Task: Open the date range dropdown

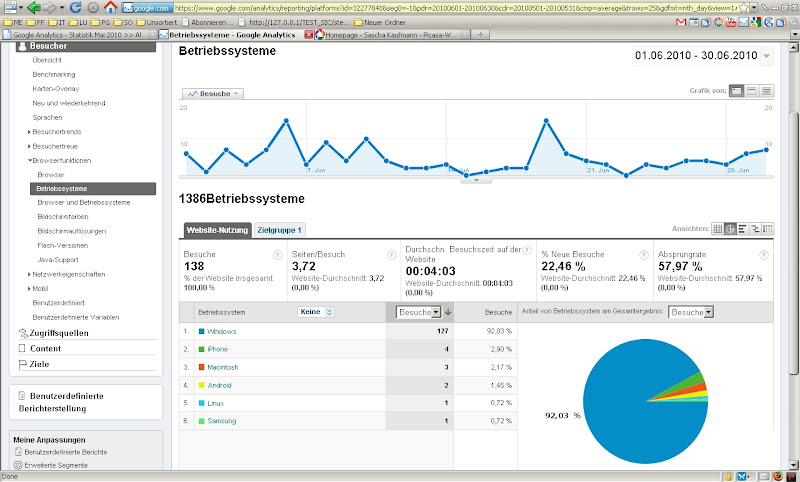Action: point(766,56)
